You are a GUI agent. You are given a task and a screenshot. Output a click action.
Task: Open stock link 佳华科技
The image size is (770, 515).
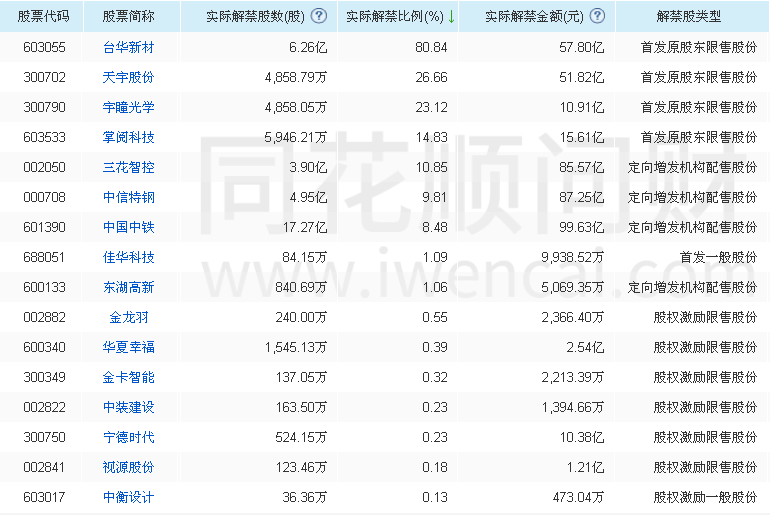tap(129, 257)
